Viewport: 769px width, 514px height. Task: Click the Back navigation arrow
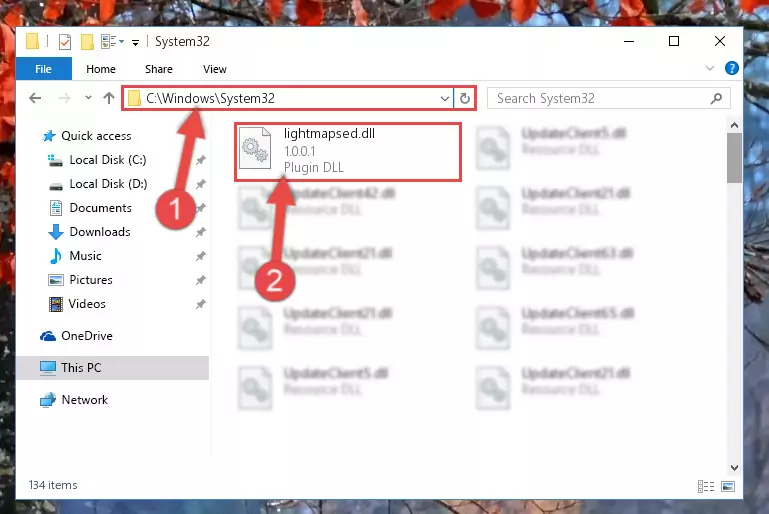pyautogui.click(x=35, y=98)
